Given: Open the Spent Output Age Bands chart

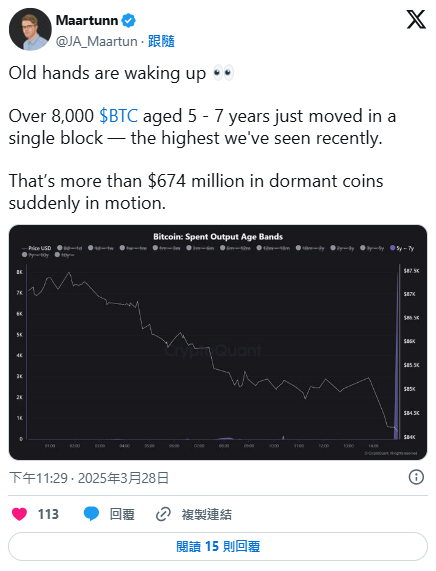Looking at the screenshot, I should [x=218, y=342].
